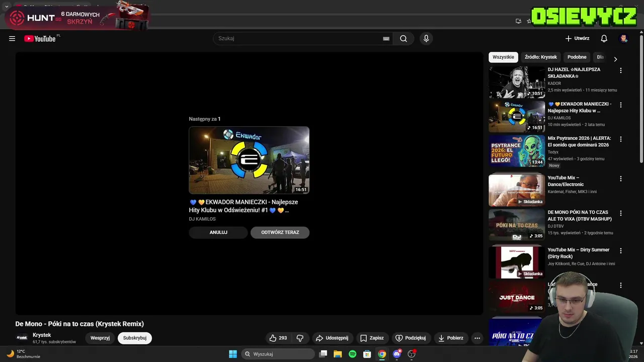Viewport: 644px width, 362px height.
Task: Open options for Mix Psytrance 2026 video
Action: tap(620, 139)
